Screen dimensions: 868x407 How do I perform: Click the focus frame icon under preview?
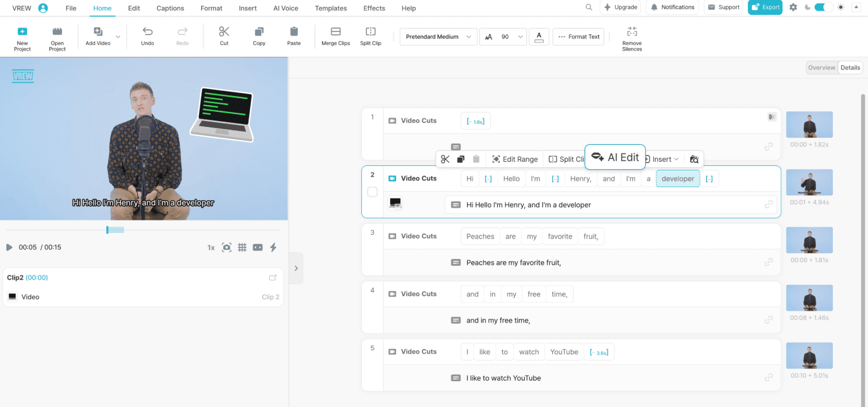(x=227, y=247)
